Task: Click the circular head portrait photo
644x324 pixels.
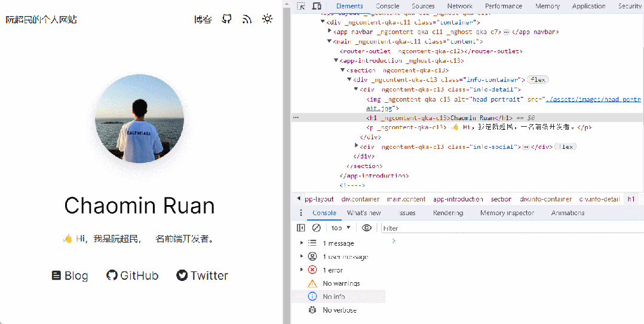Action: click(x=140, y=119)
